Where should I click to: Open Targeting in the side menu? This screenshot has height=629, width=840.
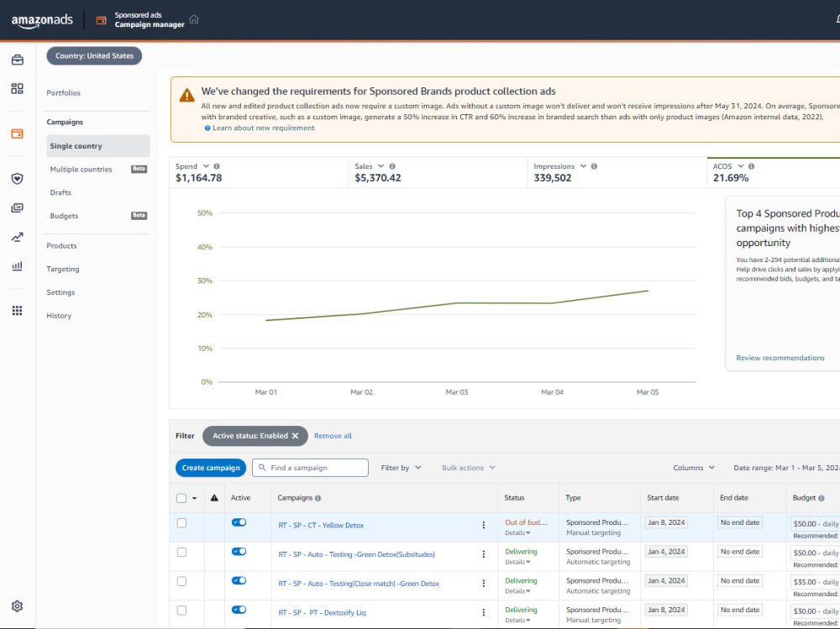coord(63,269)
